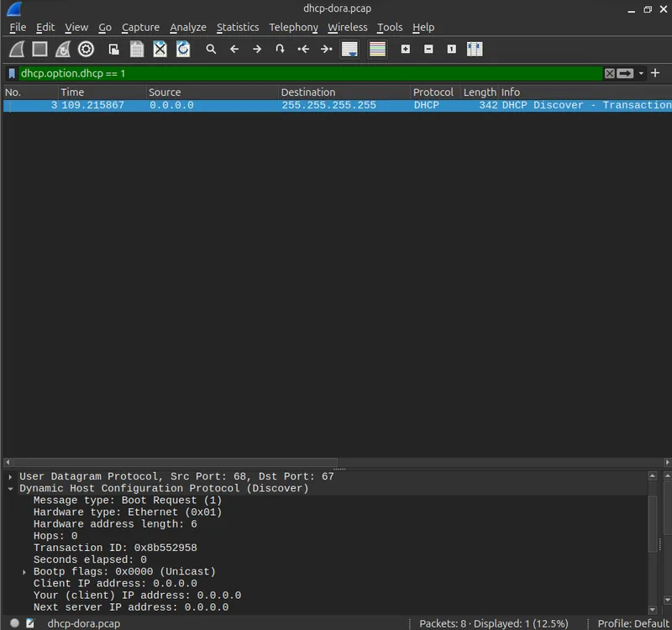The image size is (672, 630).
Task: Open the Capture menu
Action: 140,28
